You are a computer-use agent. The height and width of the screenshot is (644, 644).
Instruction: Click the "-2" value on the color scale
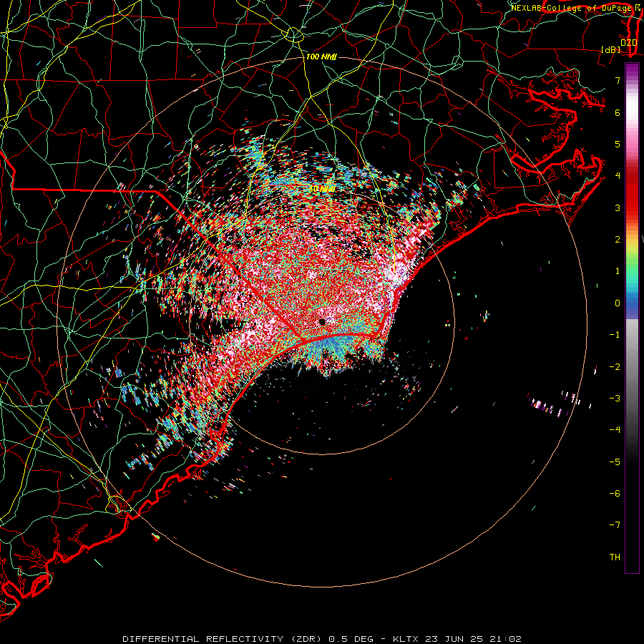click(615, 367)
